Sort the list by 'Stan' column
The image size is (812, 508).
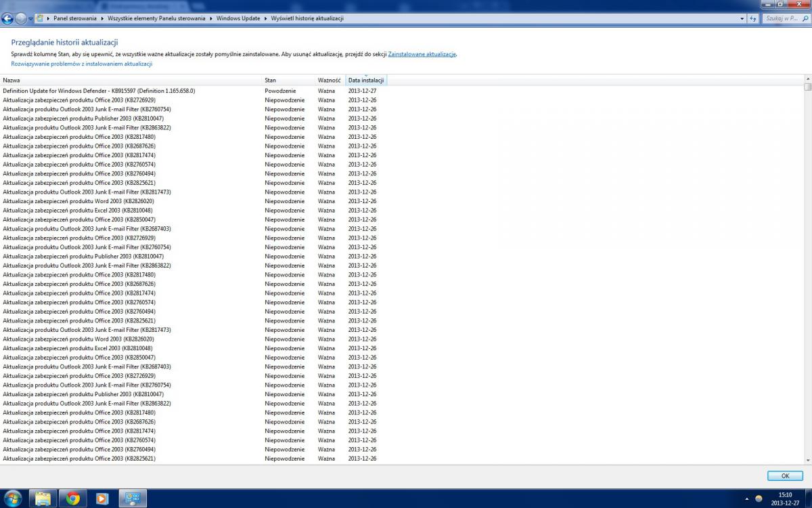[289, 80]
